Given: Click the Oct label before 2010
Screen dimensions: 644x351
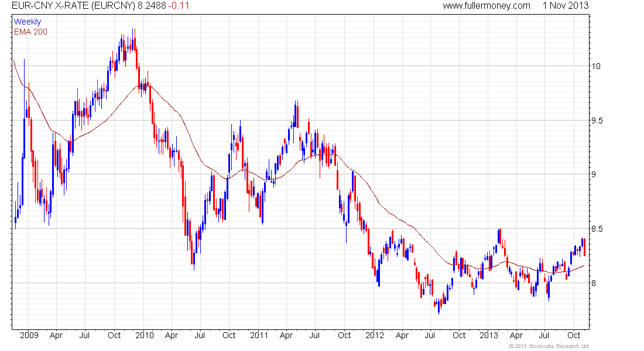Looking at the screenshot, I should click(x=114, y=335).
